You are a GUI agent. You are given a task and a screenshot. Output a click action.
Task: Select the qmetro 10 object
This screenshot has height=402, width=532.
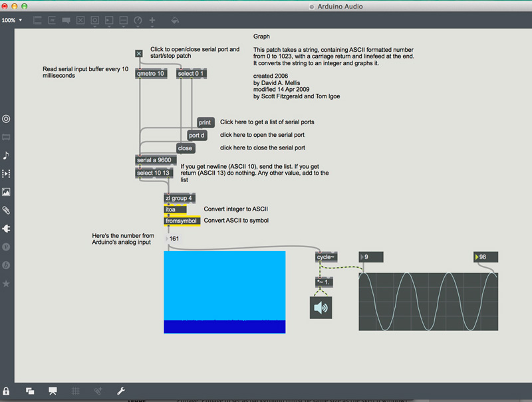point(151,74)
